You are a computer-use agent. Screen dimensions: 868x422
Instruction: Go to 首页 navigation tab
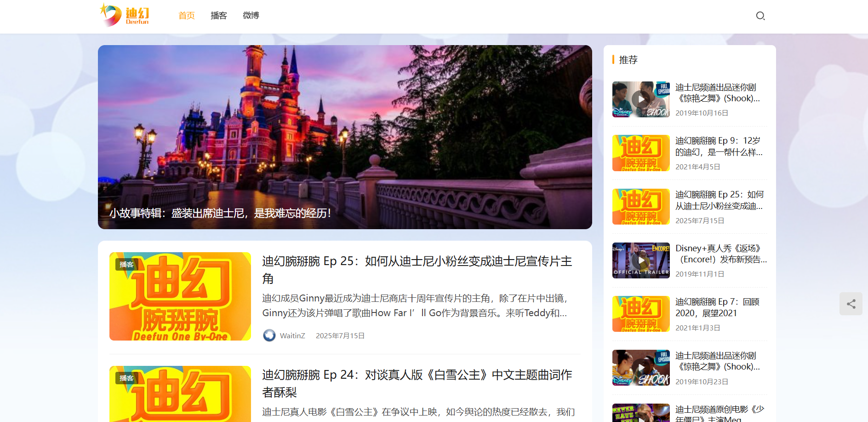(x=187, y=16)
